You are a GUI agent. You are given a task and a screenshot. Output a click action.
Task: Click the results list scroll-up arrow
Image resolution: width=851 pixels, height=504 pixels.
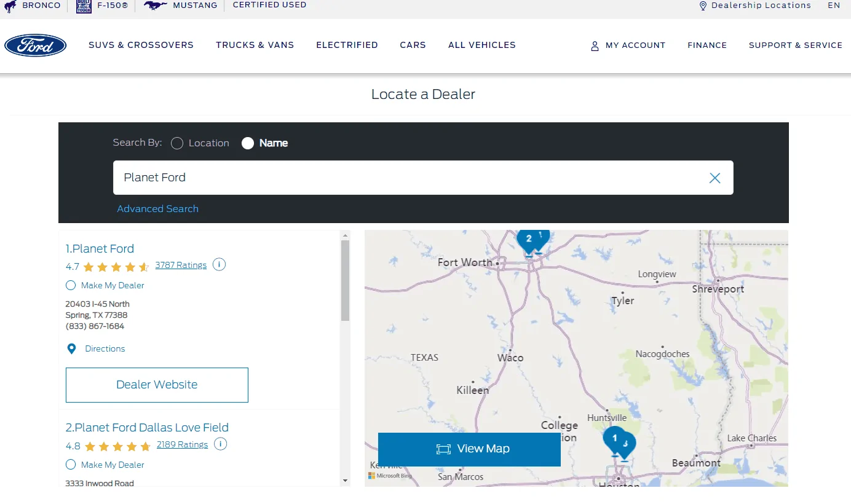tap(345, 235)
